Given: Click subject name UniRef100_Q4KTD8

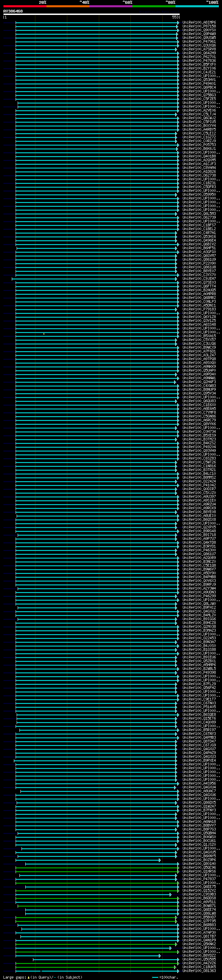Looking at the screenshot, I should pyautogui.click(x=199, y=543).
